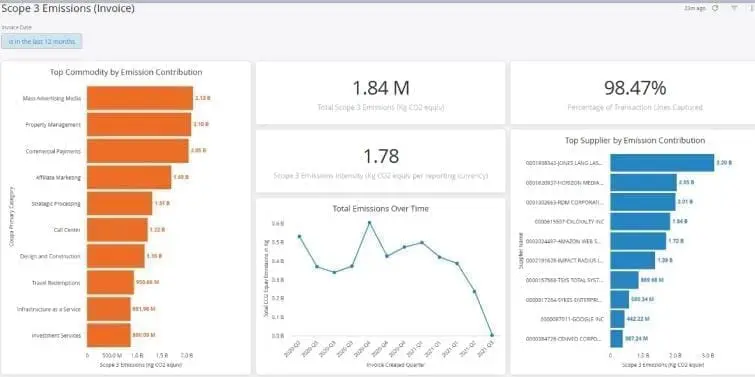Select the Google Inc supplier bar

click(x=617, y=319)
